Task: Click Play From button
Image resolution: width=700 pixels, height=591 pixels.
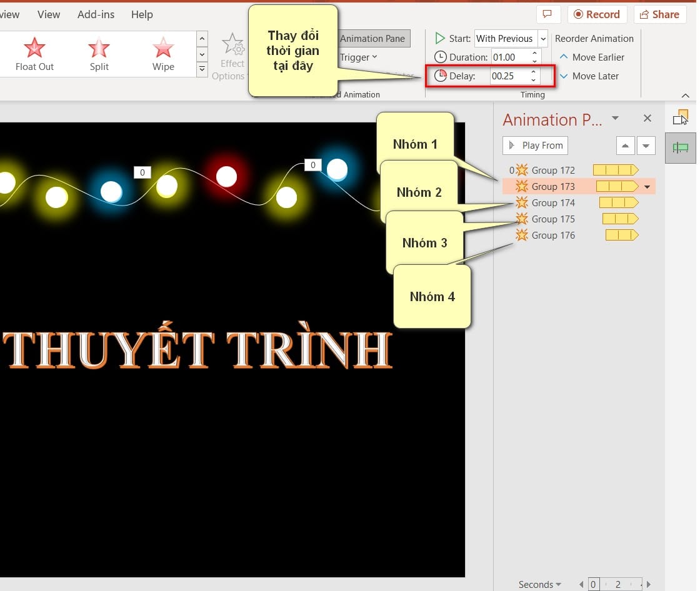Action: [x=535, y=146]
